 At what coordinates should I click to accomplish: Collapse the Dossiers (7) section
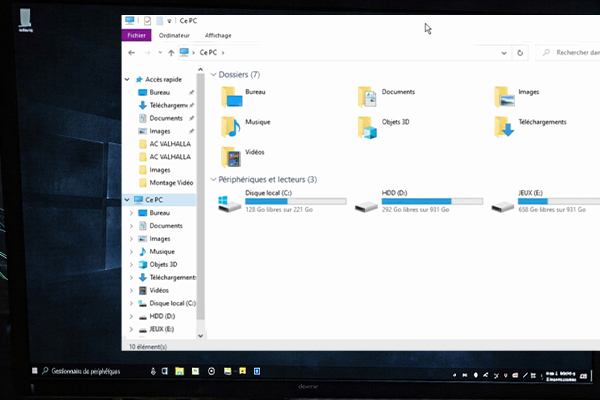214,74
